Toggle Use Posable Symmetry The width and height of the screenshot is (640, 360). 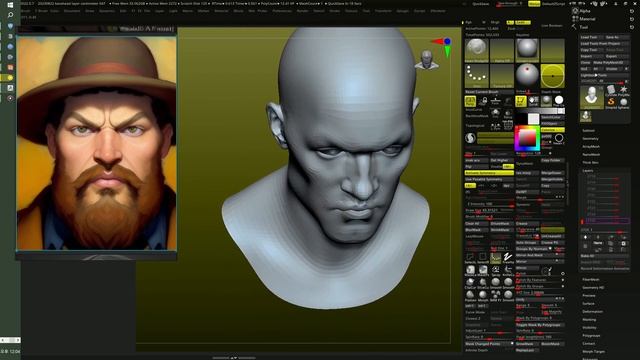tap(489, 179)
